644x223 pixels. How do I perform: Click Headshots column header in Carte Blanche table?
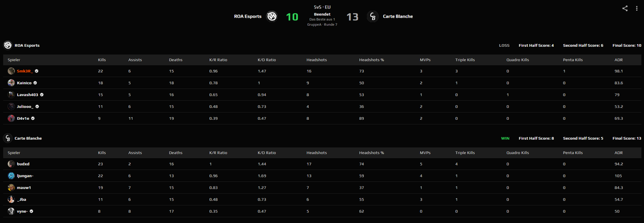tap(316, 153)
